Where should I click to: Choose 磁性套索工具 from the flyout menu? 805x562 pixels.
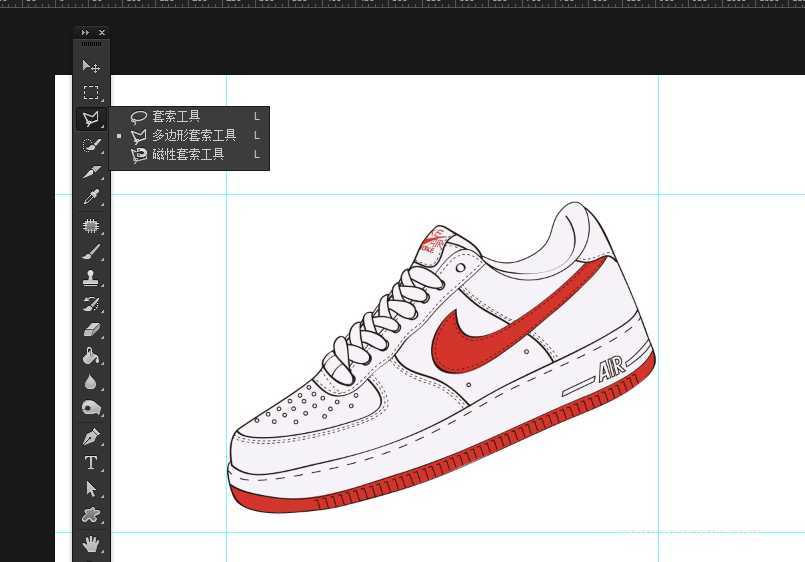click(x=188, y=155)
